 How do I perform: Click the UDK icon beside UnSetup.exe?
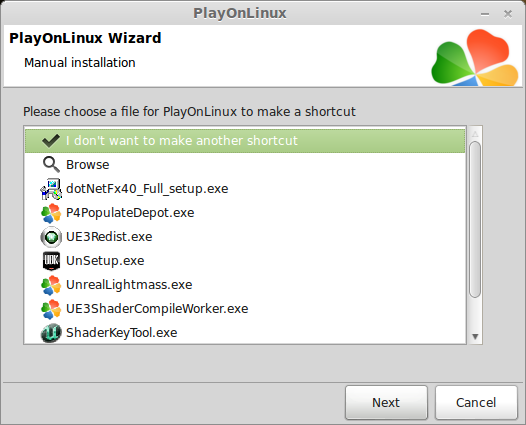pos(51,261)
